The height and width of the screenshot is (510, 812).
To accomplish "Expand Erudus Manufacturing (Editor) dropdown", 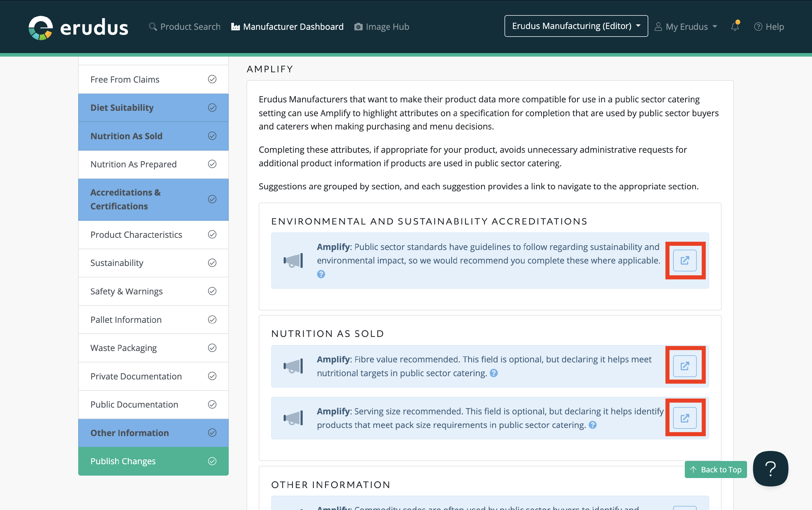I will tap(576, 26).
